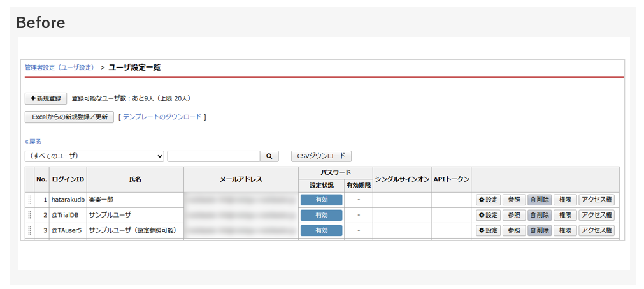Click 有効 password status for @TrialDB
644x289 pixels.
(322, 216)
